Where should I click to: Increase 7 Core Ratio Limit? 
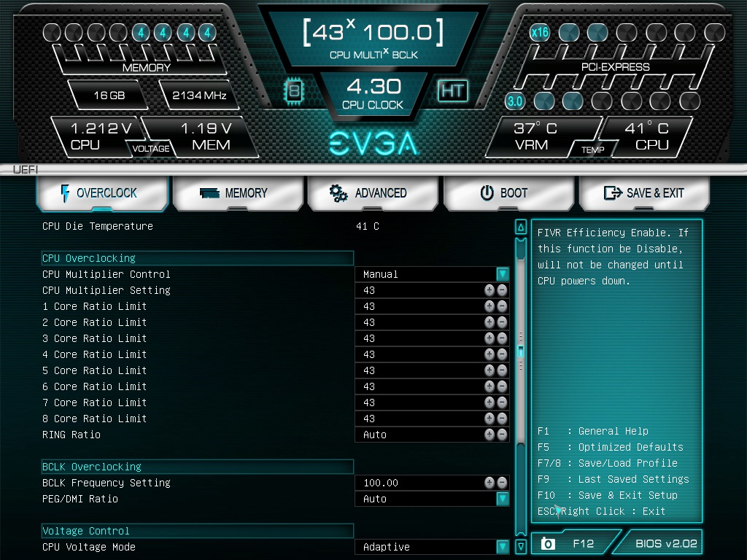(489, 402)
